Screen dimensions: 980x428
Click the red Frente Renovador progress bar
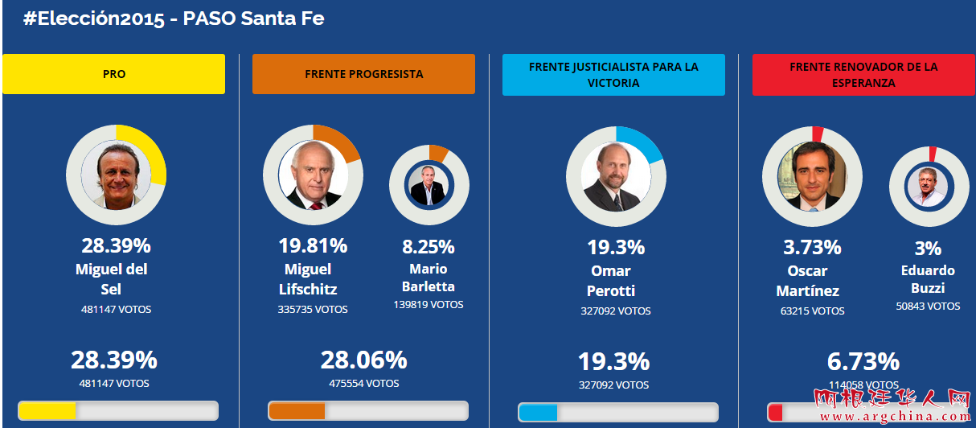click(867, 412)
